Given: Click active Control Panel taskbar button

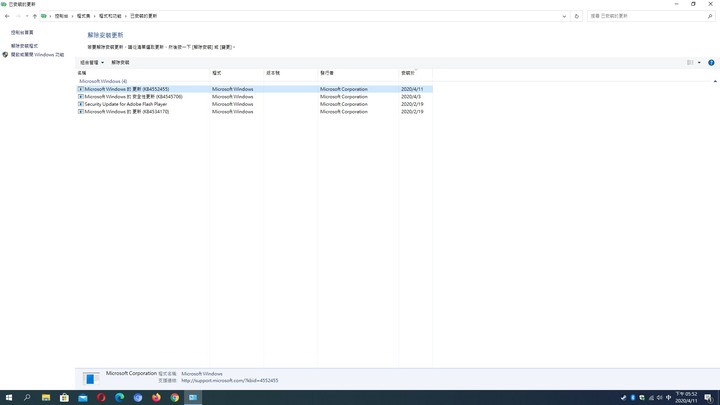Looking at the screenshot, I should 193,398.
